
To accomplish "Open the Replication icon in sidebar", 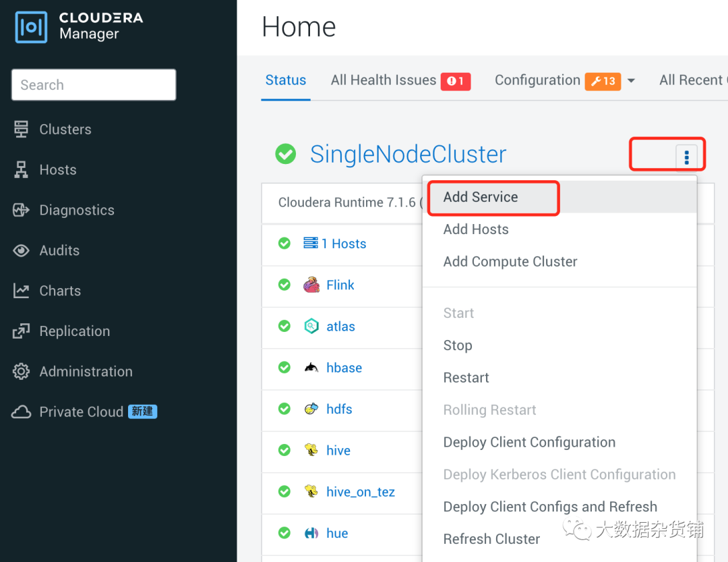I will click(x=22, y=331).
